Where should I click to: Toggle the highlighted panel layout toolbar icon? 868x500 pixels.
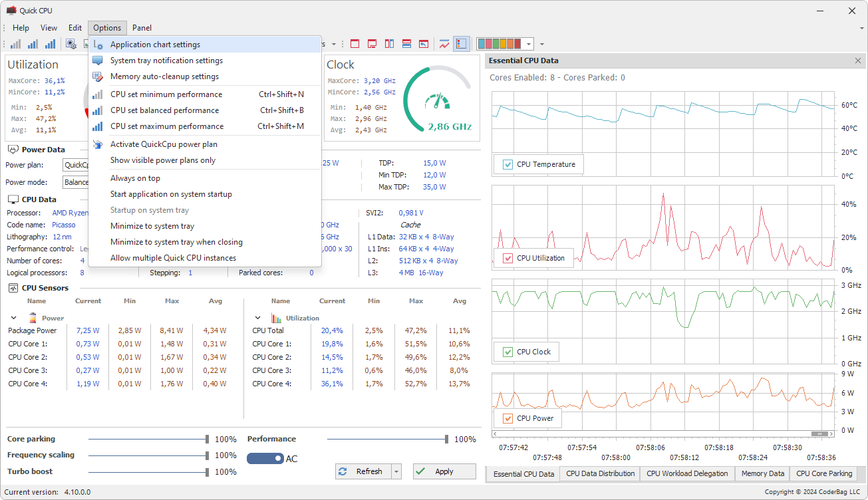[460, 44]
